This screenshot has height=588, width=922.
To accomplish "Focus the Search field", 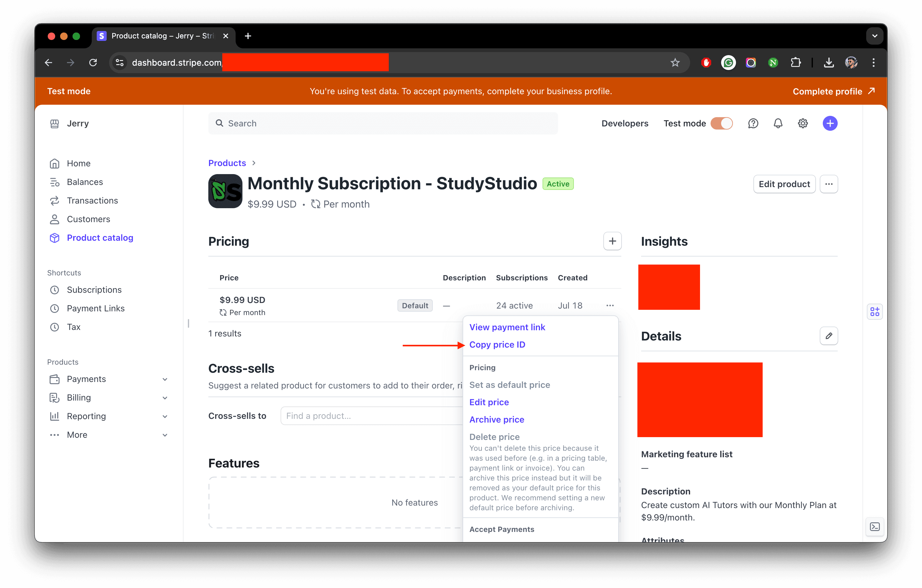I will click(383, 124).
